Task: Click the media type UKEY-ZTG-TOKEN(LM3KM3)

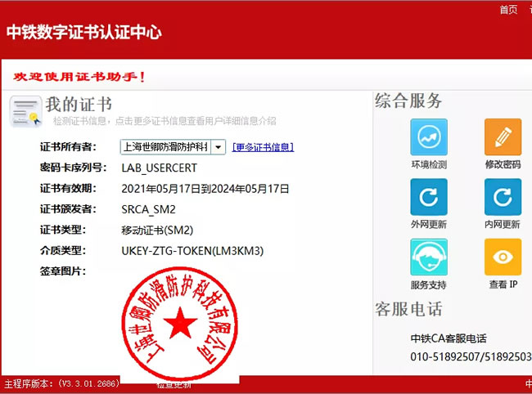Action: (192, 251)
